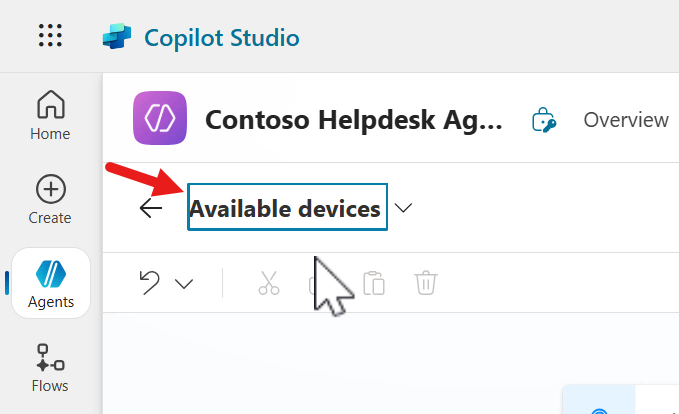Select Agents in the left navigation

point(50,285)
